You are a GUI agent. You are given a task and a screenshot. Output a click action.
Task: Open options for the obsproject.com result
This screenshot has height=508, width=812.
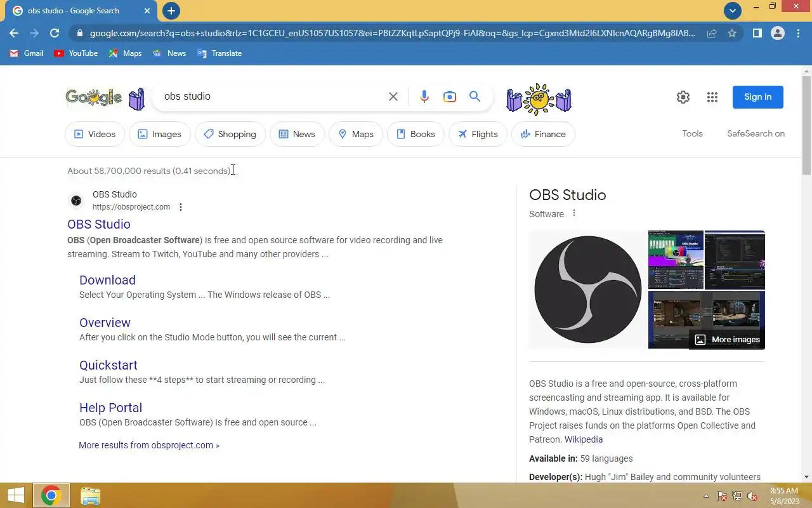[x=181, y=207]
